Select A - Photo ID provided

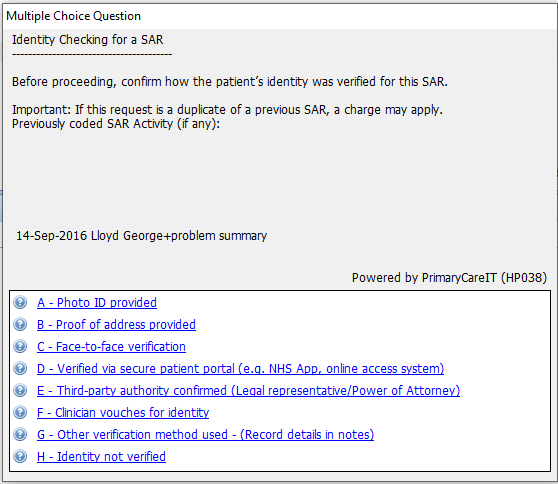(97, 303)
